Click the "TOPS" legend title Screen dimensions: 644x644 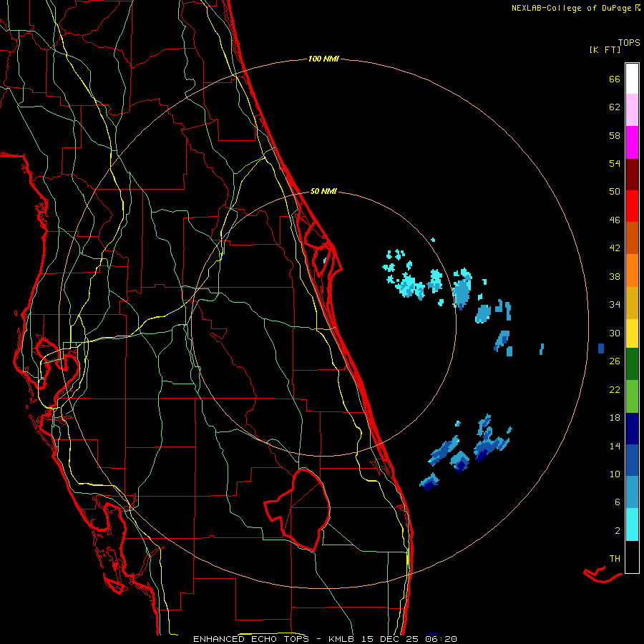point(629,42)
